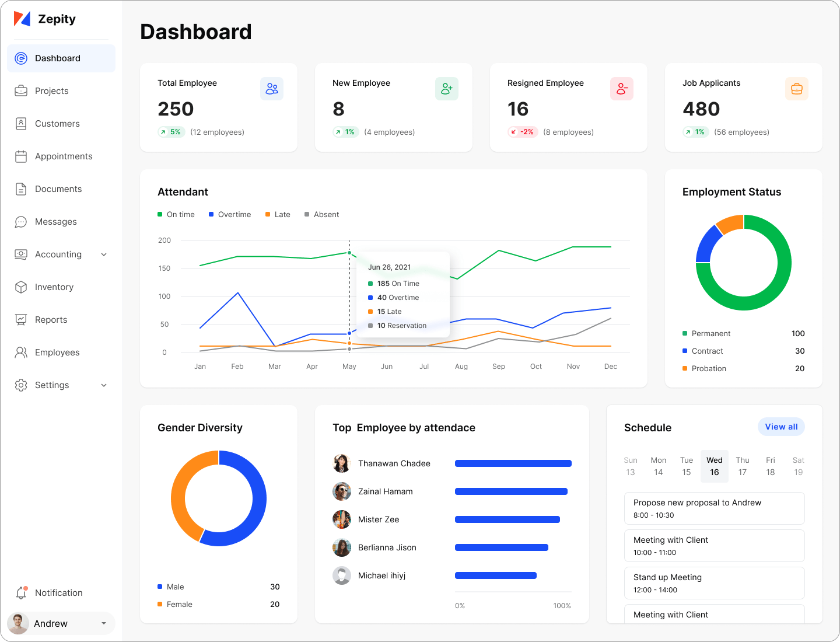Image resolution: width=840 pixels, height=642 pixels.
Task: Click Thanawan Chadee's attendance progress bar
Action: pyautogui.click(x=513, y=463)
